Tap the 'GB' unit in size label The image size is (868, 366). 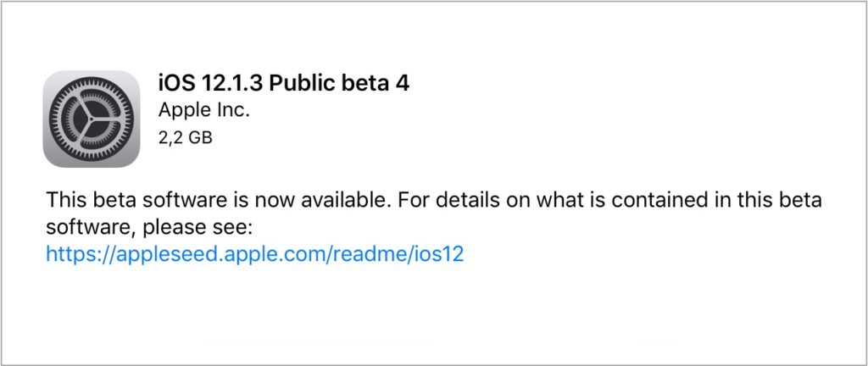pyautogui.click(x=200, y=137)
